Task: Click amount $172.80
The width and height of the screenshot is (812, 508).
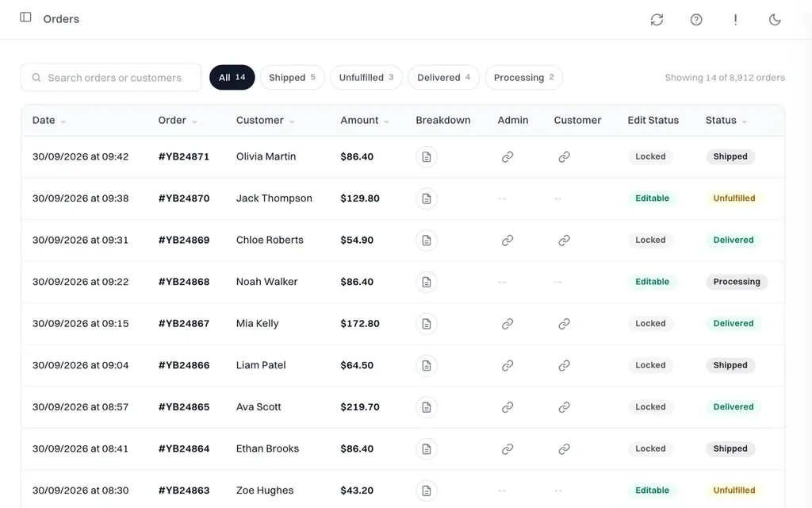Action: [360, 324]
